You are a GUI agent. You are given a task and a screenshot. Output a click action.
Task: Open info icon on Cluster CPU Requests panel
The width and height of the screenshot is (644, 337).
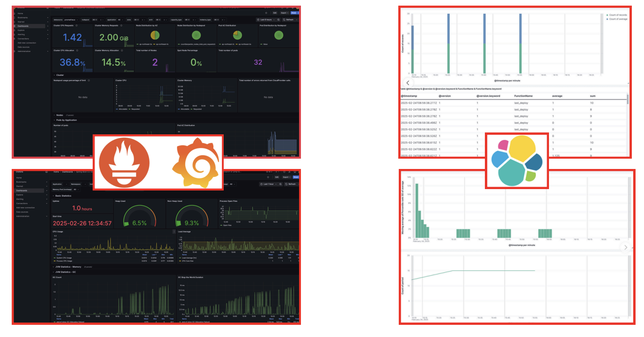click(77, 25)
